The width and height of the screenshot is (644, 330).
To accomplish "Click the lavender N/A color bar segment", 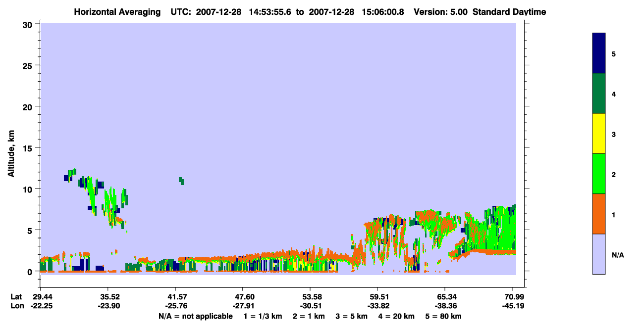I will point(599,254).
